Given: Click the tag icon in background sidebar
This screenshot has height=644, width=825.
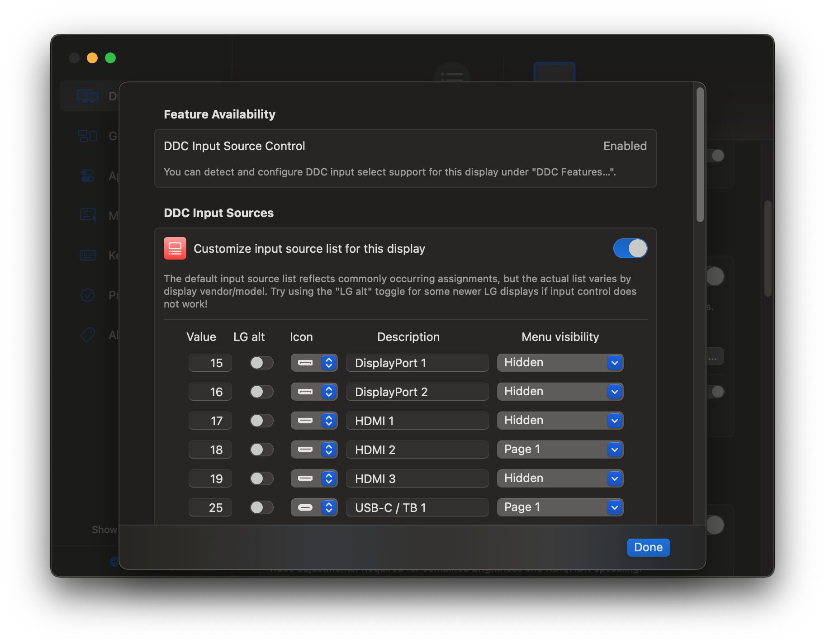Looking at the screenshot, I should click(87, 335).
